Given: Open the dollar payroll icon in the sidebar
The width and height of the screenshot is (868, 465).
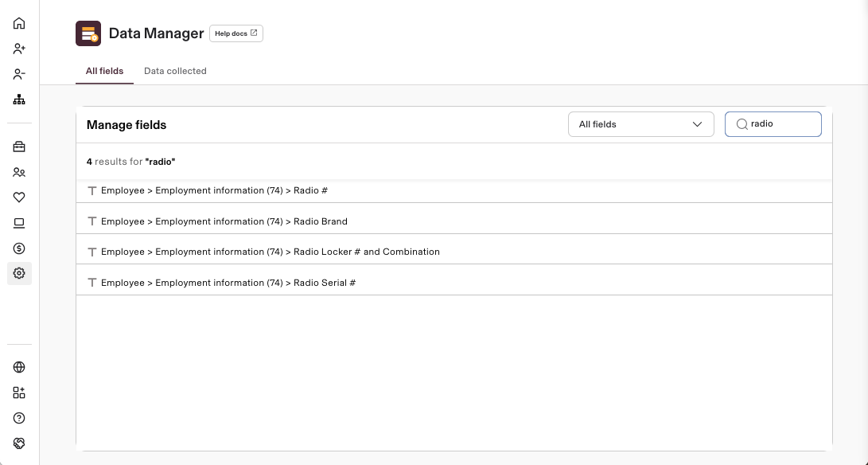Looking at the screenshot, I should click(x=19, y=248).
